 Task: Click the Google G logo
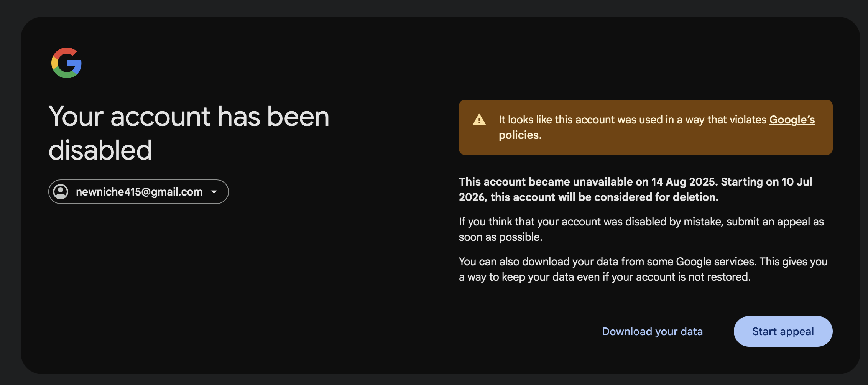point(66,63)
